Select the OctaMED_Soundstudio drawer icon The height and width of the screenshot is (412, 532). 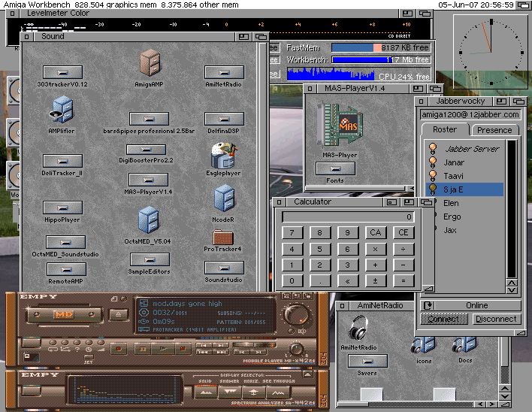click(x=66, y=242)
